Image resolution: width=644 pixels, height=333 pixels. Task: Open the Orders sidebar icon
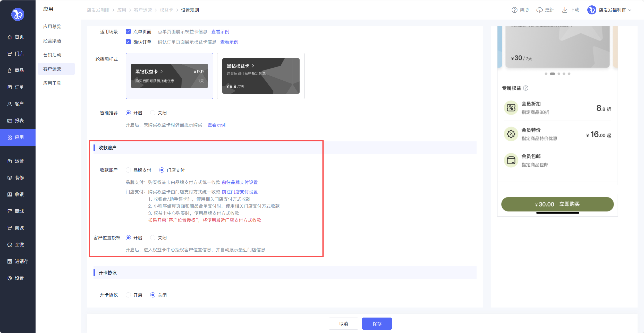[10, 87]
